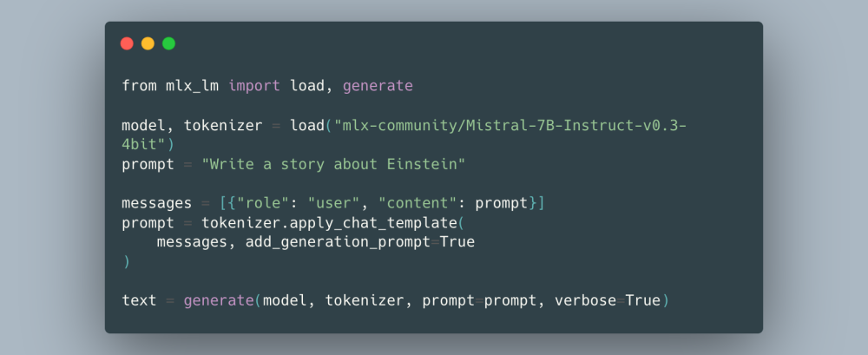Click the text variable on last line
The width and height of the screenshot is (868, 355).
point(139,300)
